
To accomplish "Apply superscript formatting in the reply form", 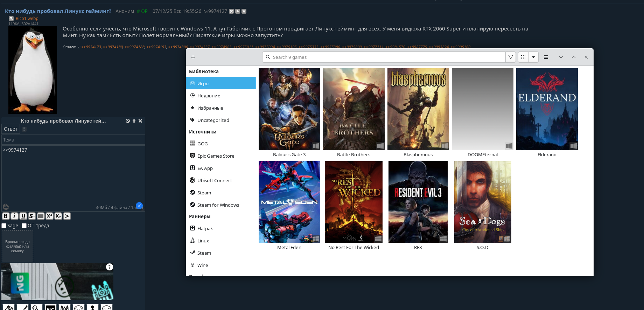I will (x=49, y=216).
